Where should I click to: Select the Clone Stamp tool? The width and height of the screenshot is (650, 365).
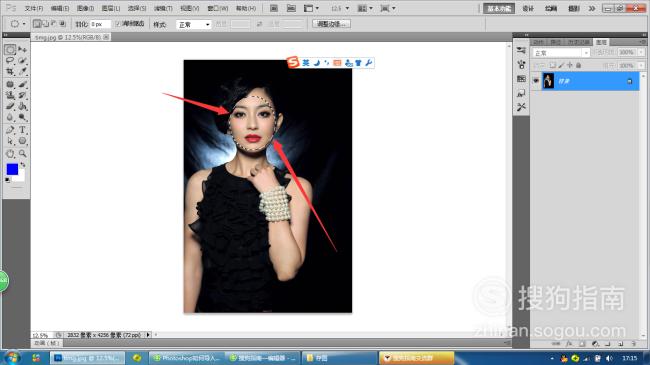(10, 95)
